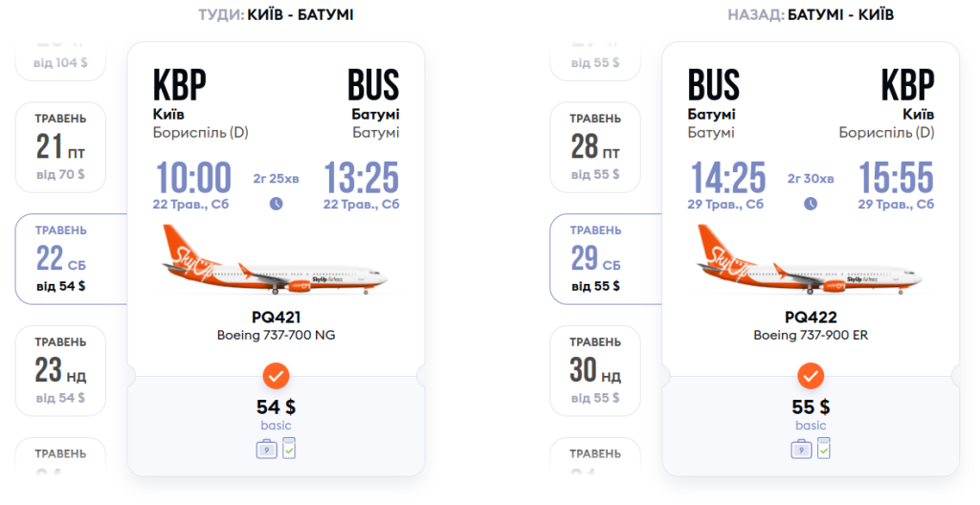Image resolution: width=980 pixels, height=505 pixels.
Task: Click the clock icon on the PQ422 flight
Action: pos(811,203)
